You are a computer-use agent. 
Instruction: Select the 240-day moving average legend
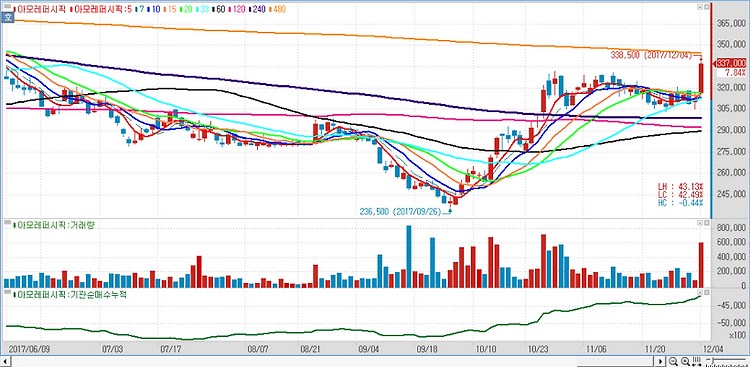coord(257,9)
